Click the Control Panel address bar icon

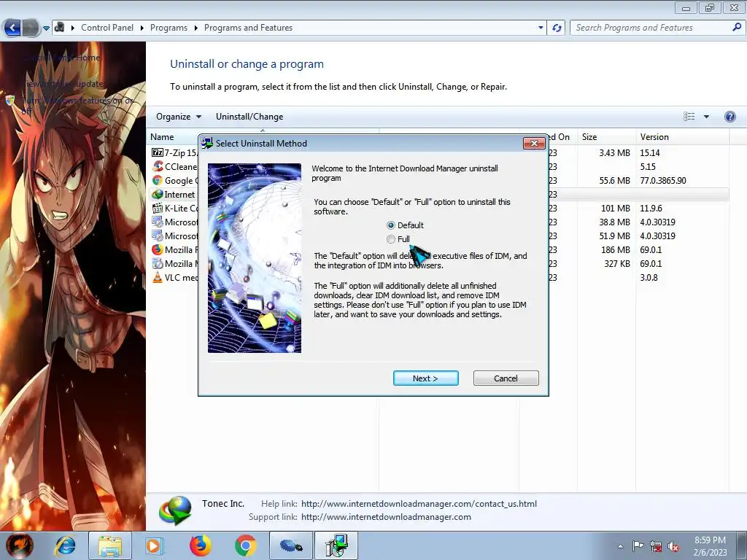click(59, 27)
